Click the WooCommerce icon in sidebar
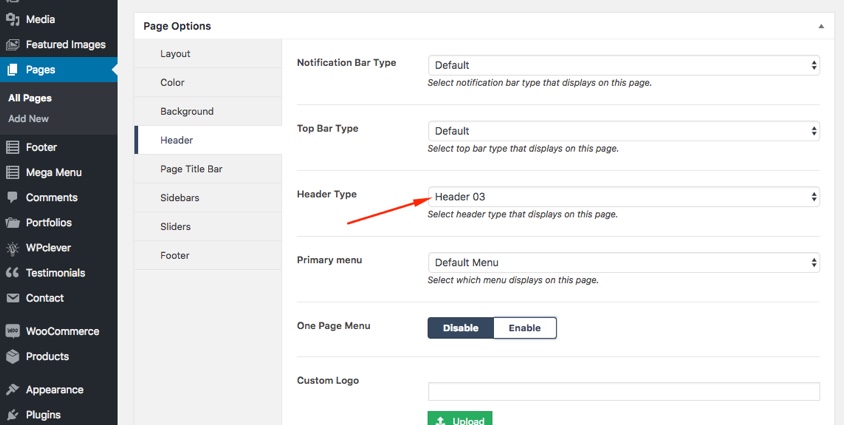The height and width of the screenshot is (425, 844). coord(12,331)
